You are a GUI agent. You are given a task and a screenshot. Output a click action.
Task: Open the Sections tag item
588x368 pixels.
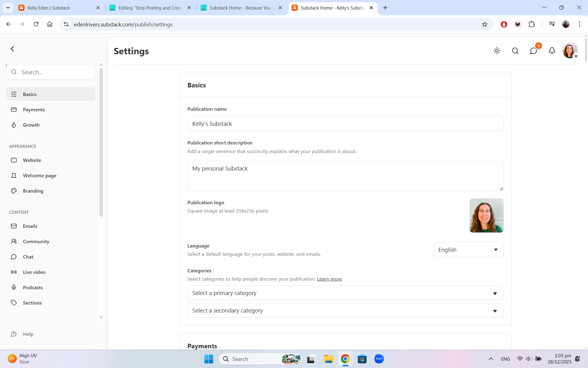point(32,303)
